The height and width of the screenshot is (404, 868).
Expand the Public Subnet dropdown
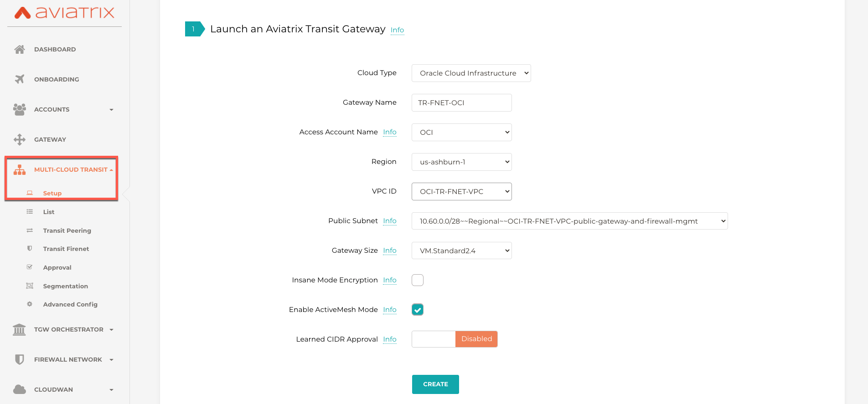pyautogui.click(x=569, y=221)
